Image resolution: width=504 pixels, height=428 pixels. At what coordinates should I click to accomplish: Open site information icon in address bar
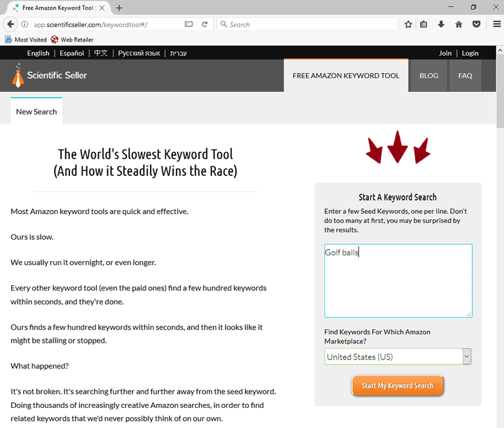click(25, 25)
